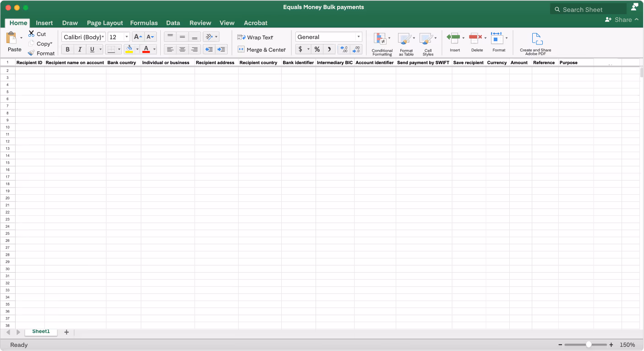Open the Calibri (Body) font dropdown

(x=84, y=37)
